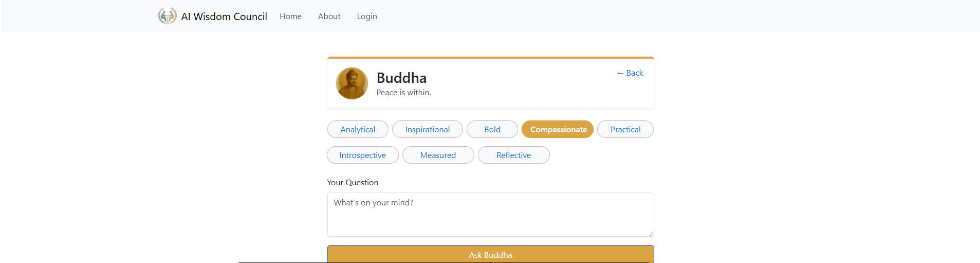The height and width of the screenshot is (263, 980).
Task: Select the Analytical tone pill
Action: coord(358,130)
